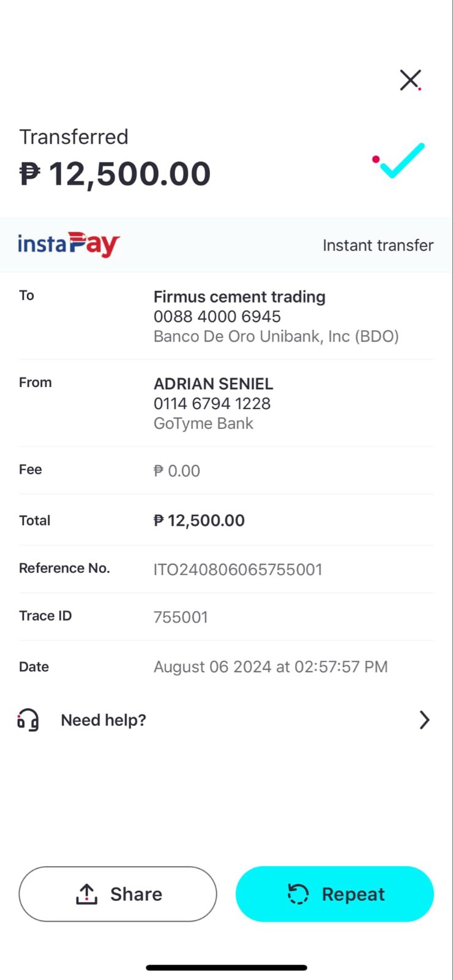
Task: Tap the blue success checkmark icon
Action: (401, 160)
